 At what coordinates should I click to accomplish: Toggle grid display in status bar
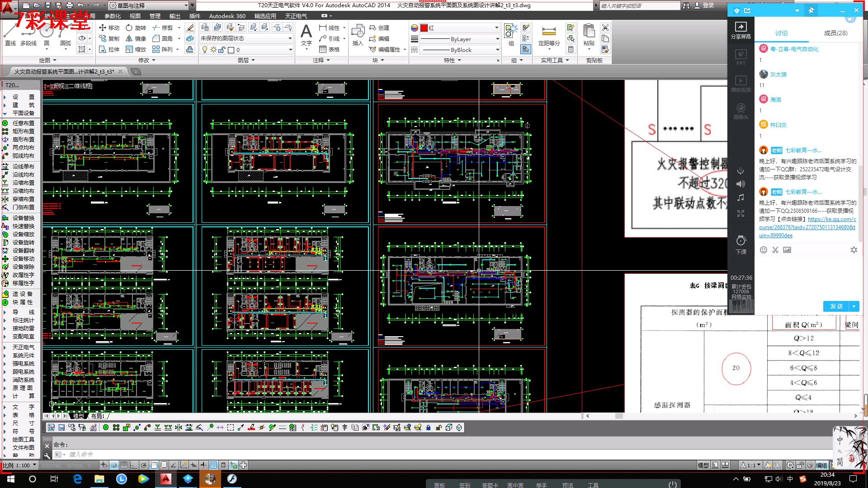tap(124, 465)
